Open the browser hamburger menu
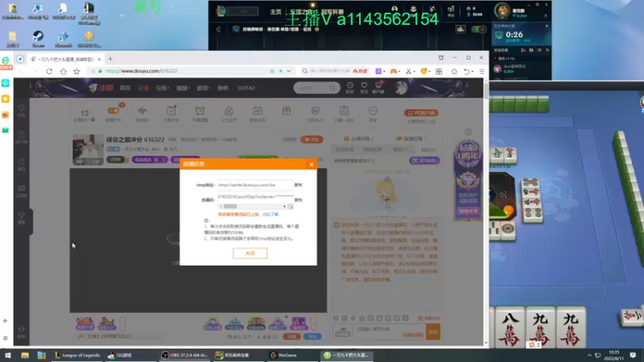Image resolution: width=644 pixels, height=362 pixels. (481, 72)
